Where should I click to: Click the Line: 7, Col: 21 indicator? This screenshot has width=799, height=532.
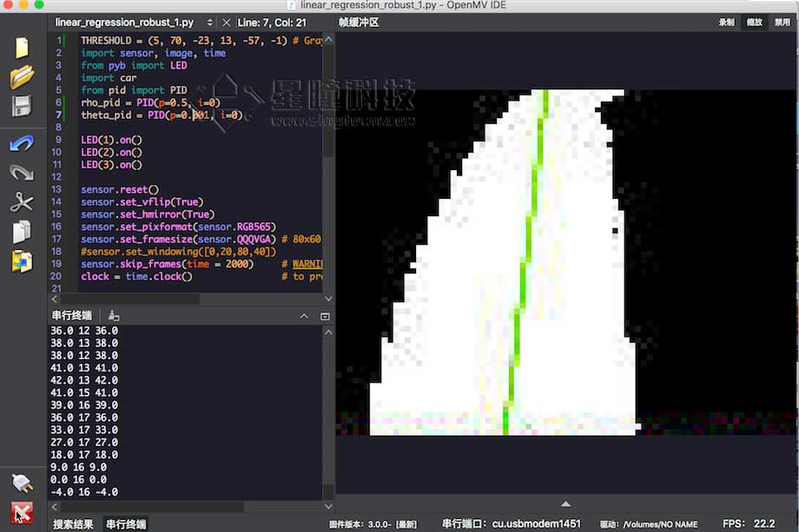click(x=272, y=23)
